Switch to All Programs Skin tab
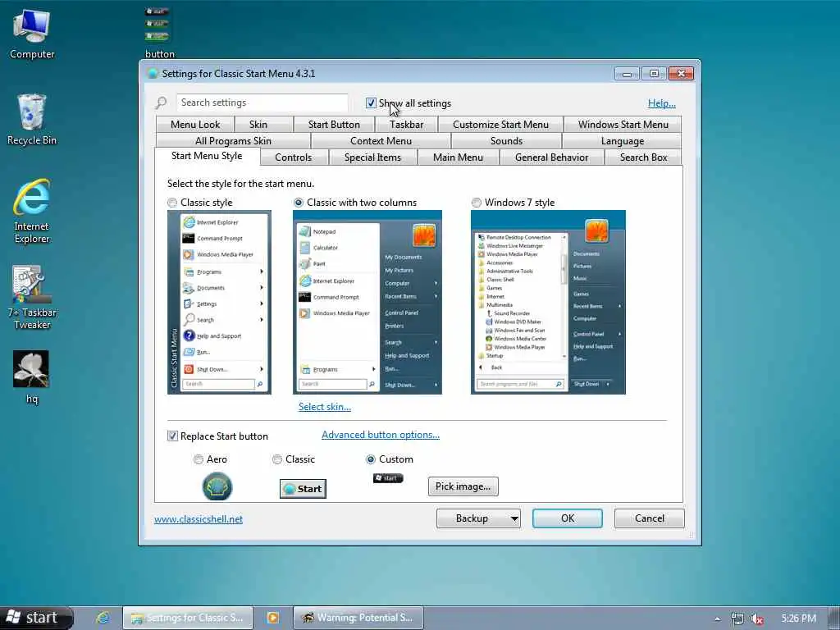The height and width of the screenshot is (630, 840). 233,141
